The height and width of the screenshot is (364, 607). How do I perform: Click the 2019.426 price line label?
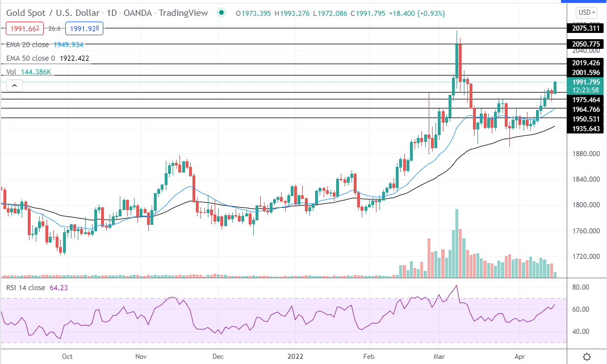tap(586, 62)
